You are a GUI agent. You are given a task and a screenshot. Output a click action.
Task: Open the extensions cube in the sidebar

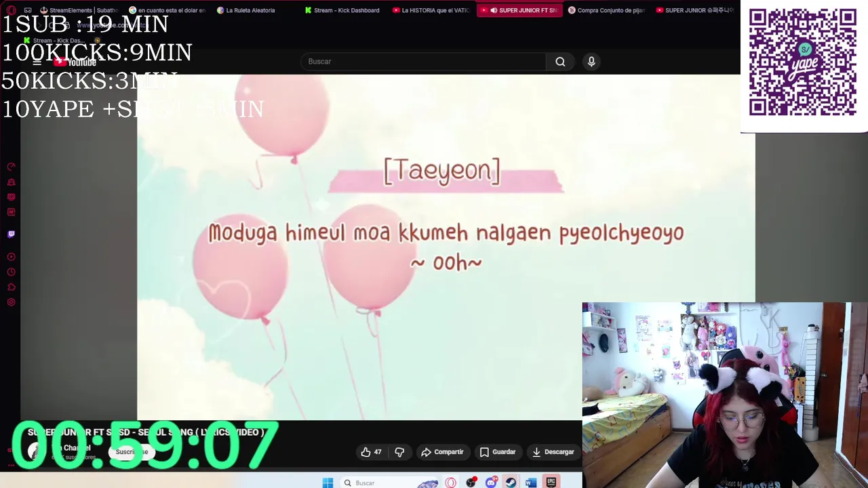click(x=11, y=287)
